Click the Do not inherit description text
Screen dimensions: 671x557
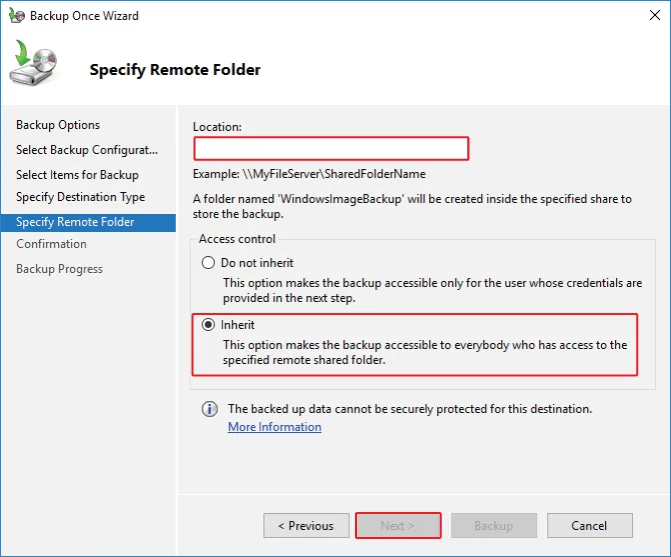(432, 290)
